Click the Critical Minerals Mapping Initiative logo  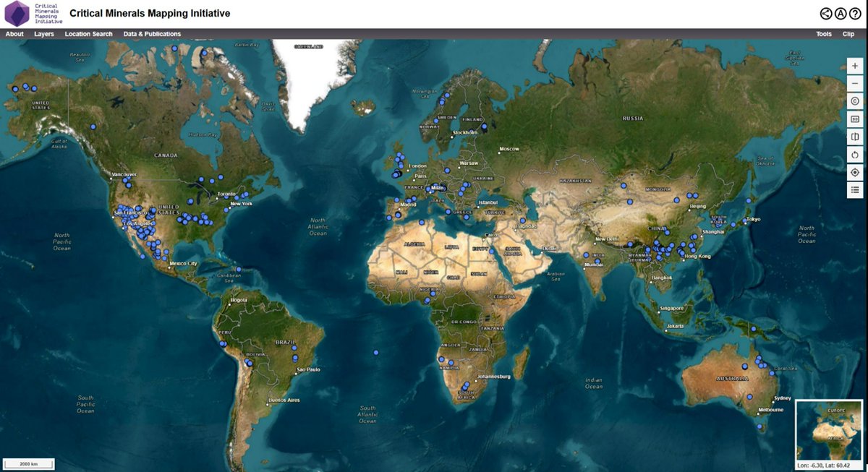33,14
